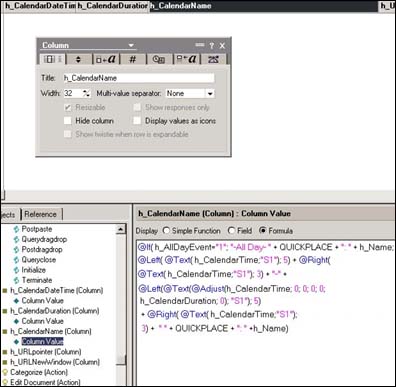
Task: Collapse the Column properties box
Action: point(200,45)
